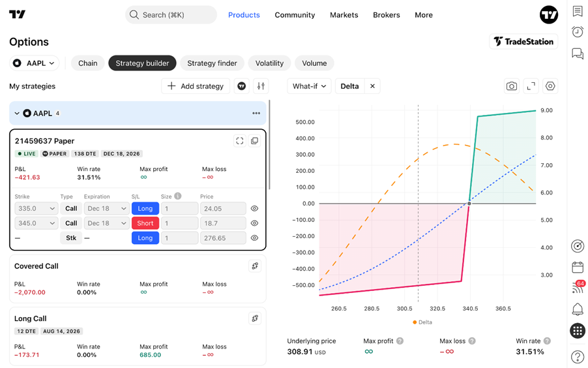Click the TradeStation broker button
Screen dimensions: 588x368
523,41
